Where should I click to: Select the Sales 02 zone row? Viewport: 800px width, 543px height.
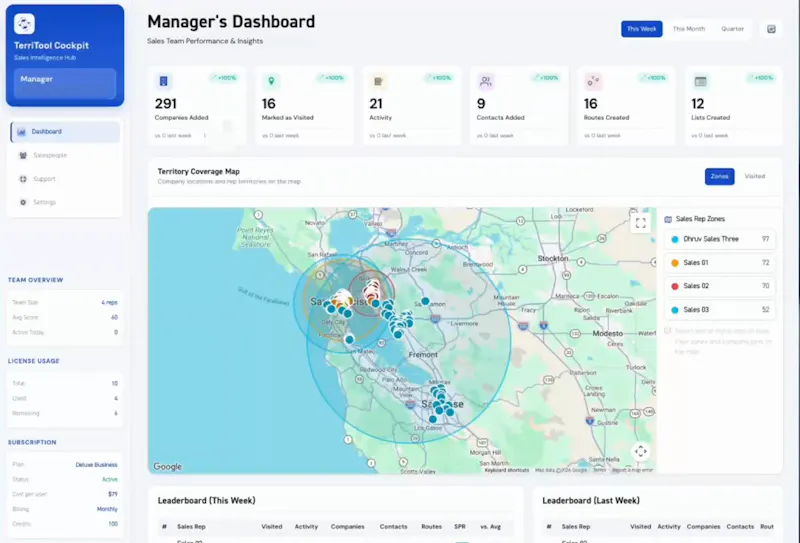tap(719, 286)
